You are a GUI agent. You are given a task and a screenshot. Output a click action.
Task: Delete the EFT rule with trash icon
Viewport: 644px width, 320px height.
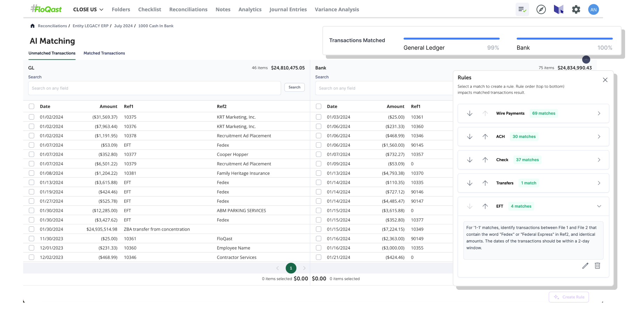point(597,266)
